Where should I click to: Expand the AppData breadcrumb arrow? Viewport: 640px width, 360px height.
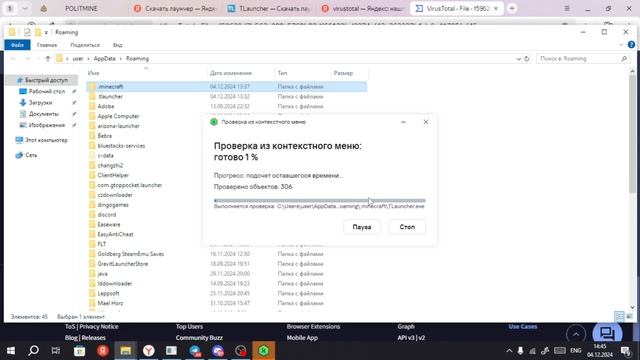tap(121, 59)
